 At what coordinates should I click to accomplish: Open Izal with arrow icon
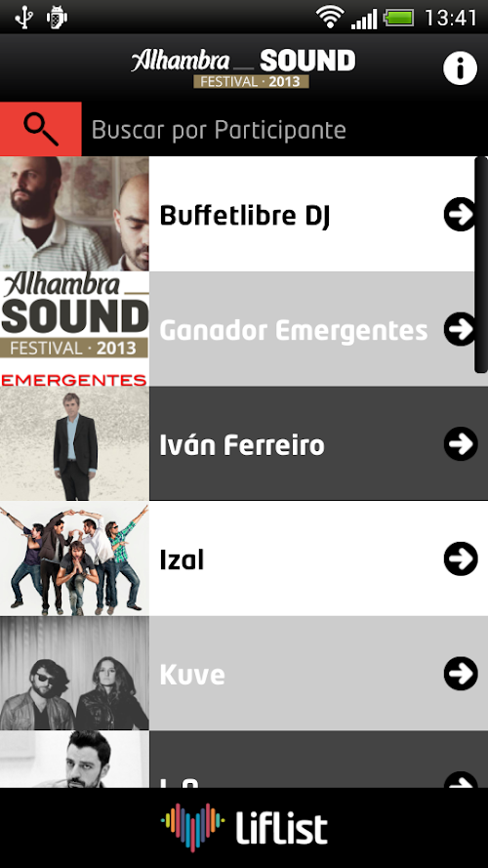pos(461,558)
